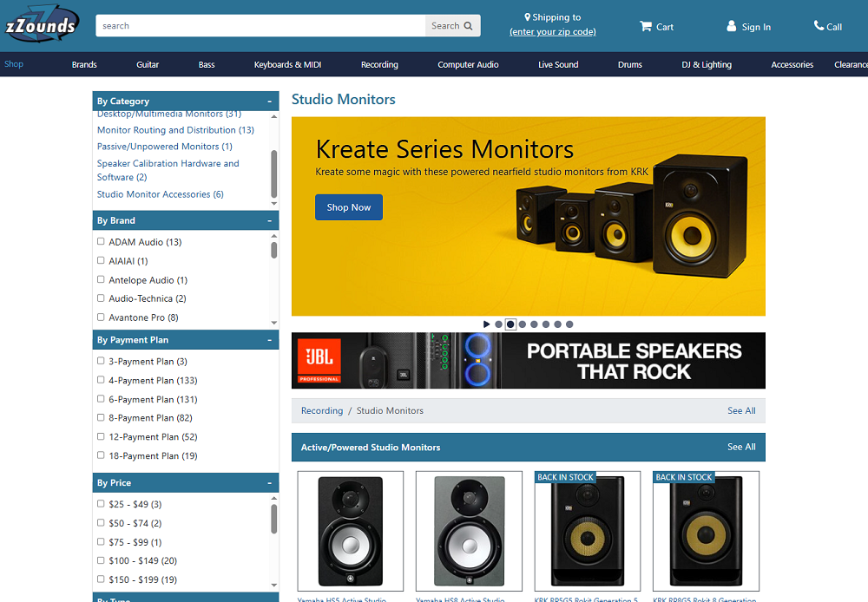
Task: Open the Computer Audio menu
Action: pos(468,65)
